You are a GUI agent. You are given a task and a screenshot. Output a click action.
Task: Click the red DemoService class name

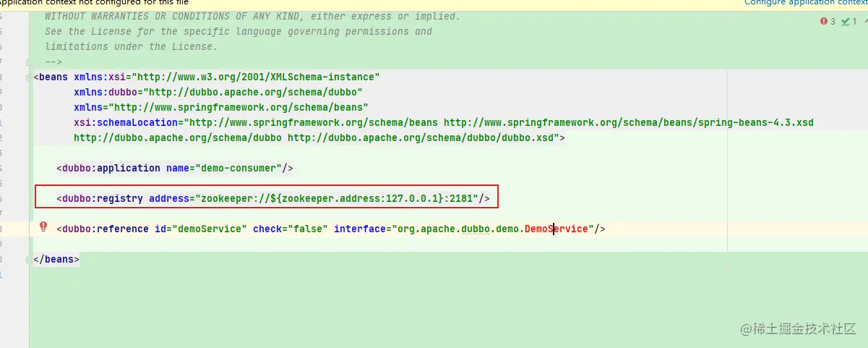coord(557,229)
